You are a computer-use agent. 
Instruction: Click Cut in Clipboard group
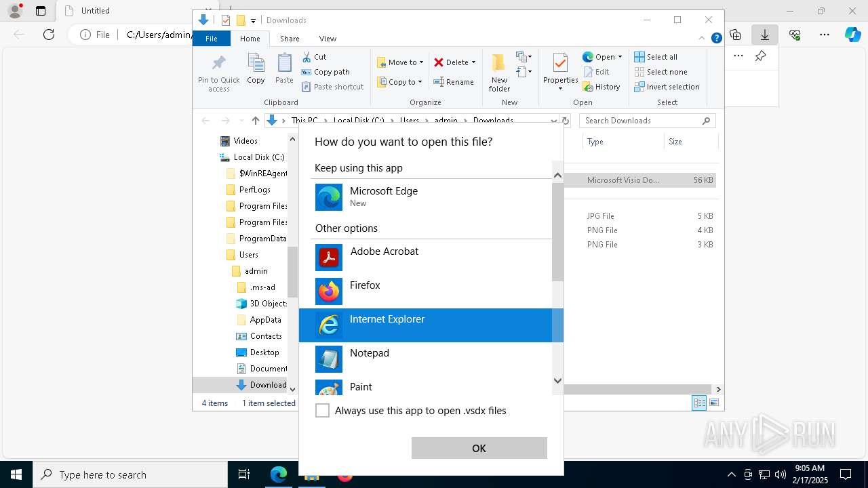(x=314, y=57)
